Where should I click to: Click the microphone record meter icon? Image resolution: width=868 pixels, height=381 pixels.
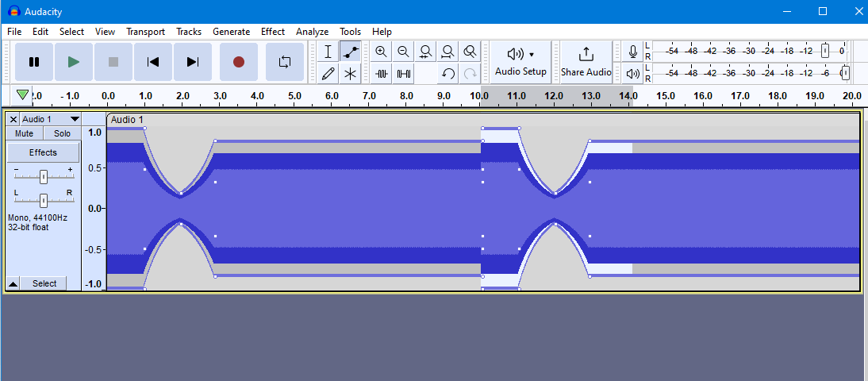point(632,52)
